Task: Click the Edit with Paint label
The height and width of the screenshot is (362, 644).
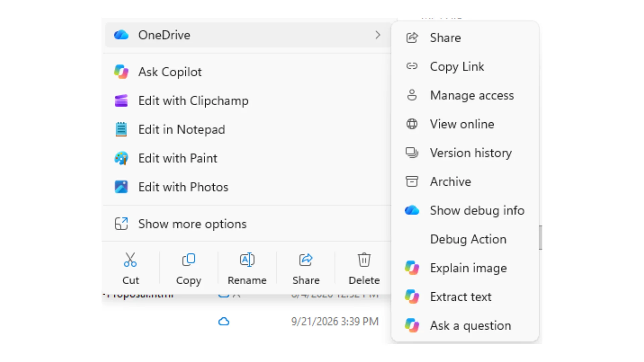Action: tap(178, 158)
